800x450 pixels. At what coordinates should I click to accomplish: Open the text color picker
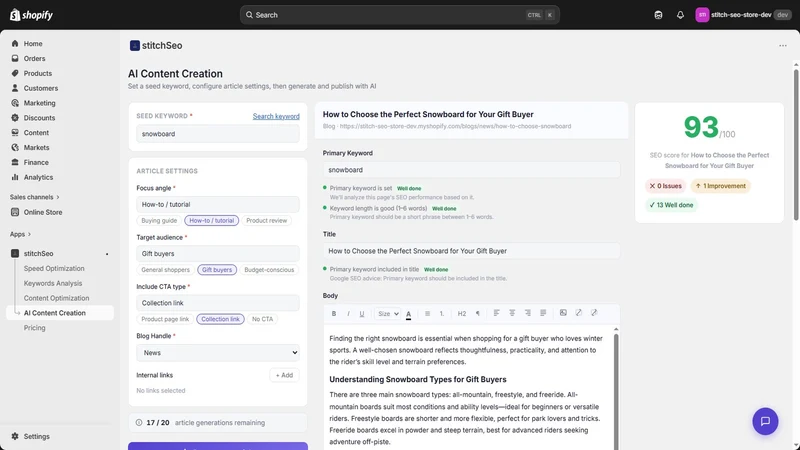[409, 314]
